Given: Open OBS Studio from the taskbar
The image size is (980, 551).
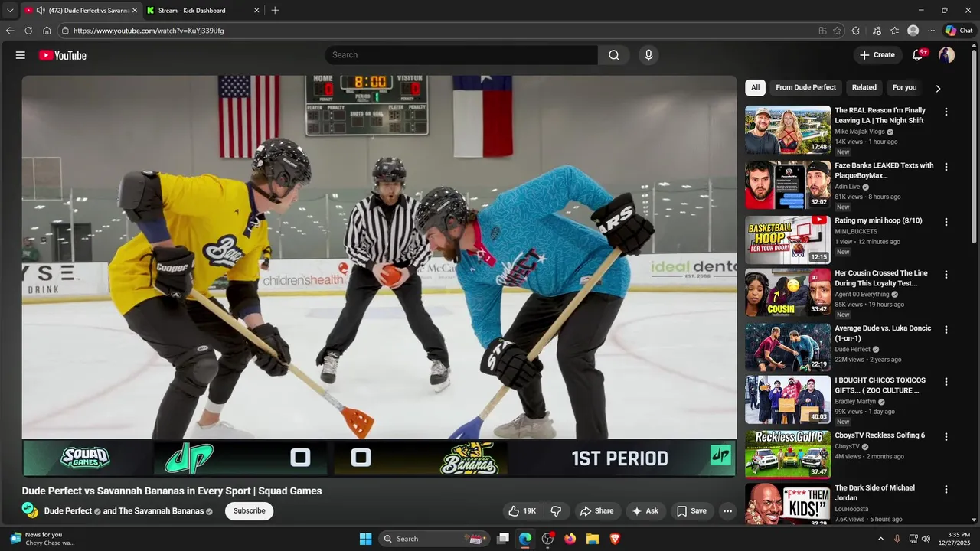Looking at the screenshot, I should [547, 539].
